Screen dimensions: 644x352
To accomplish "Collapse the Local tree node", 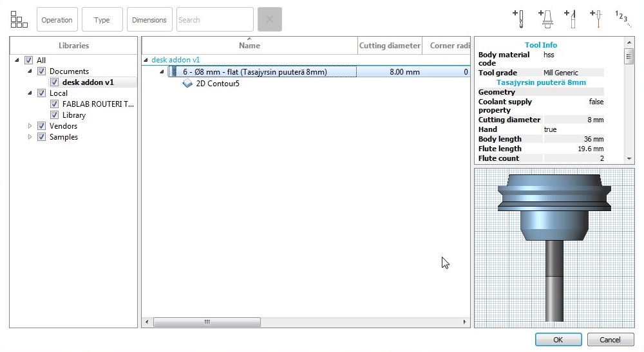I will click(x=30, y=93).
